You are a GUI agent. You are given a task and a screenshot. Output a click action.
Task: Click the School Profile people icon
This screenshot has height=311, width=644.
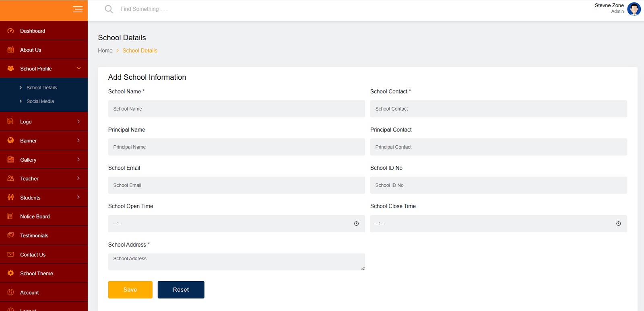tap(11, 68)
